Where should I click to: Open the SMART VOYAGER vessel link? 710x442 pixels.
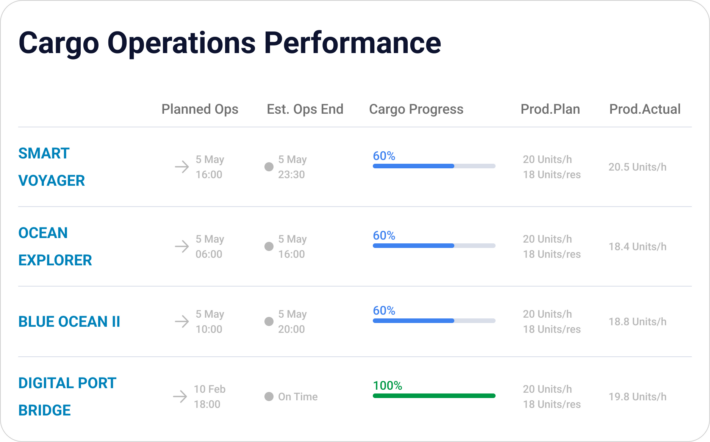(52, 167)
